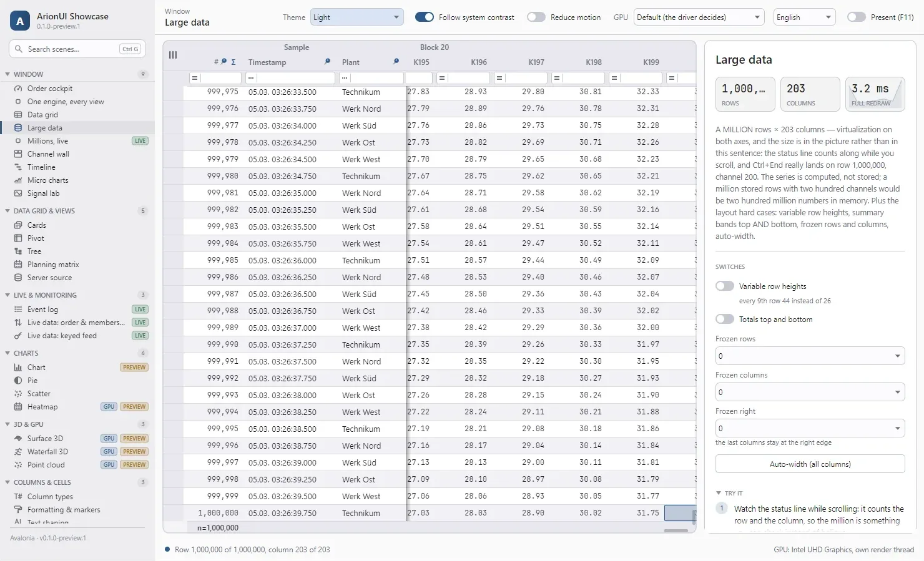Click the Channel wall layout icon
The height and width of the screenshot is (561, 924).
[x=18, y=154]
